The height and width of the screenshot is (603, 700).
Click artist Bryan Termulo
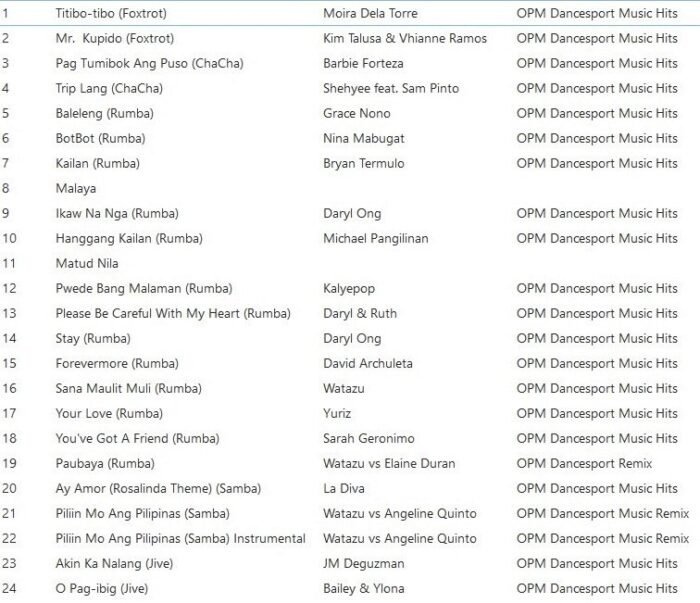[365, 164]
